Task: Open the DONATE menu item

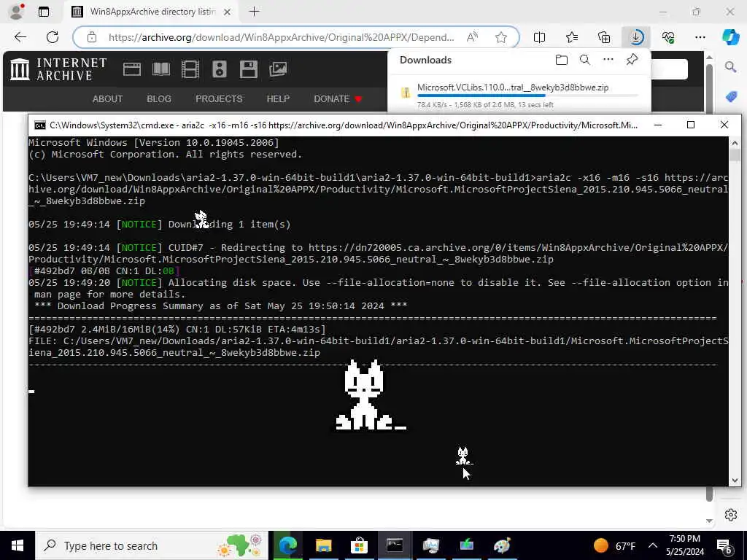Action: pyautogui.click(x=338, y=99)
